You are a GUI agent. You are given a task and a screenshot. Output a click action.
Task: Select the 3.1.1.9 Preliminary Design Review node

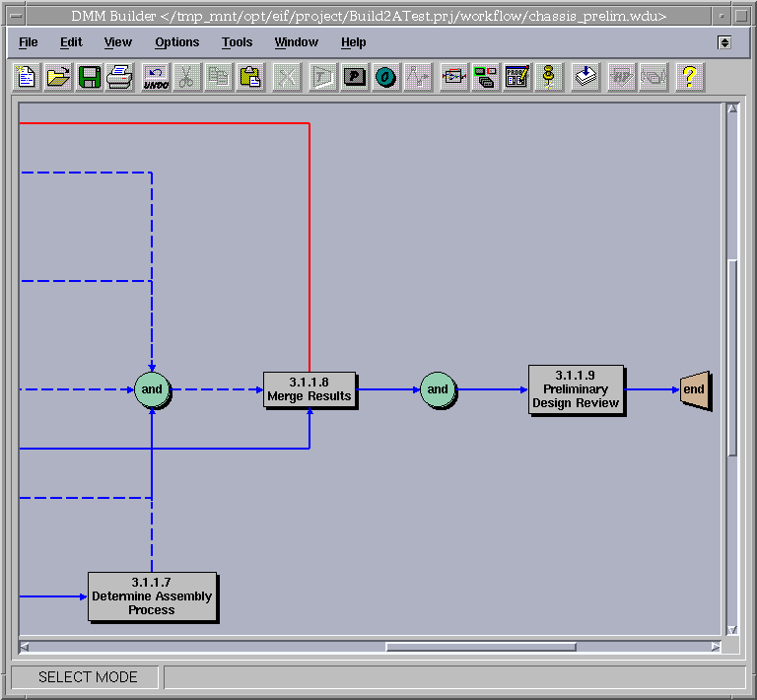[576, 389]
